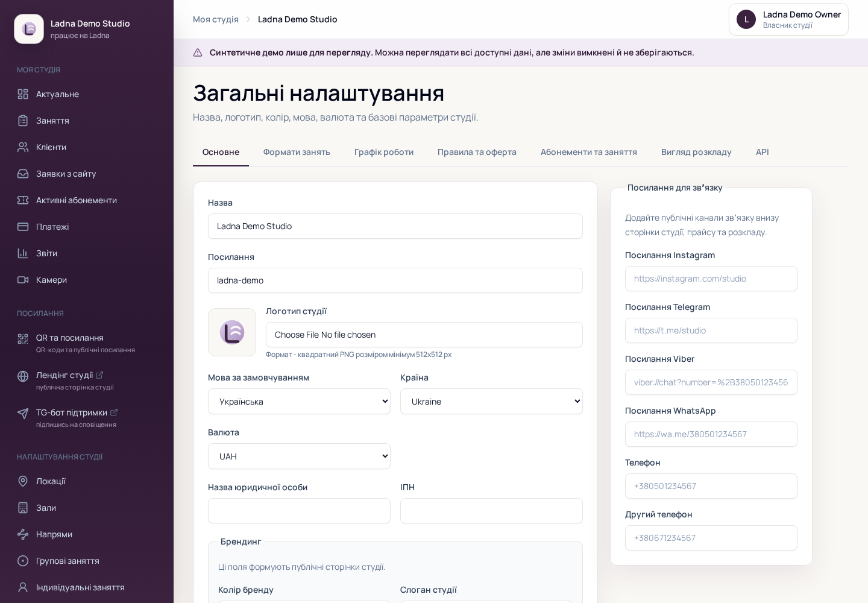Image resolution: width=868 pixels, height=603 pixels.
Task: Click the Платежі card icon
Action: coord(23,227)
